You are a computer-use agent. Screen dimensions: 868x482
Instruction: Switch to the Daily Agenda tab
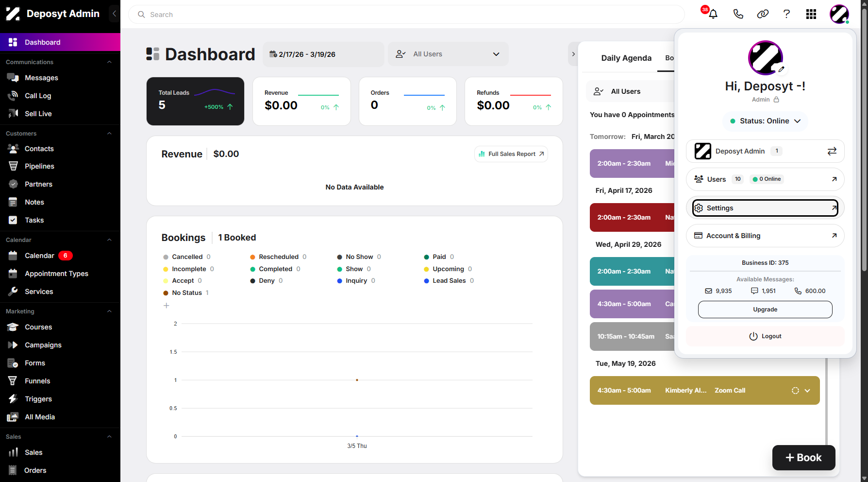click(x=626, y=58)
